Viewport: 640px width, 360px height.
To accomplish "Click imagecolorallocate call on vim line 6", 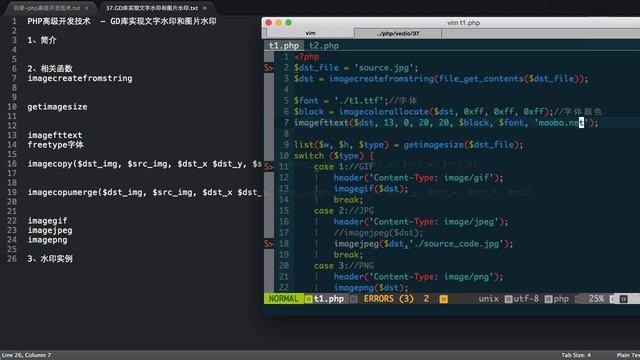I will tap(384, 112).
